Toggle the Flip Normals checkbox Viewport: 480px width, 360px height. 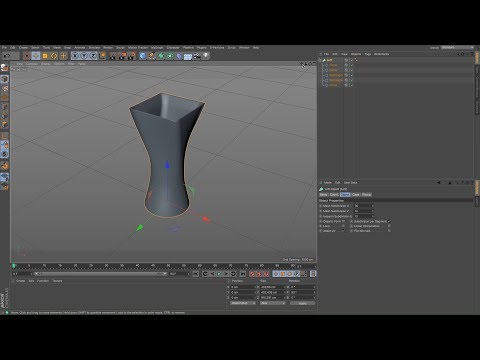click(389, 231)
